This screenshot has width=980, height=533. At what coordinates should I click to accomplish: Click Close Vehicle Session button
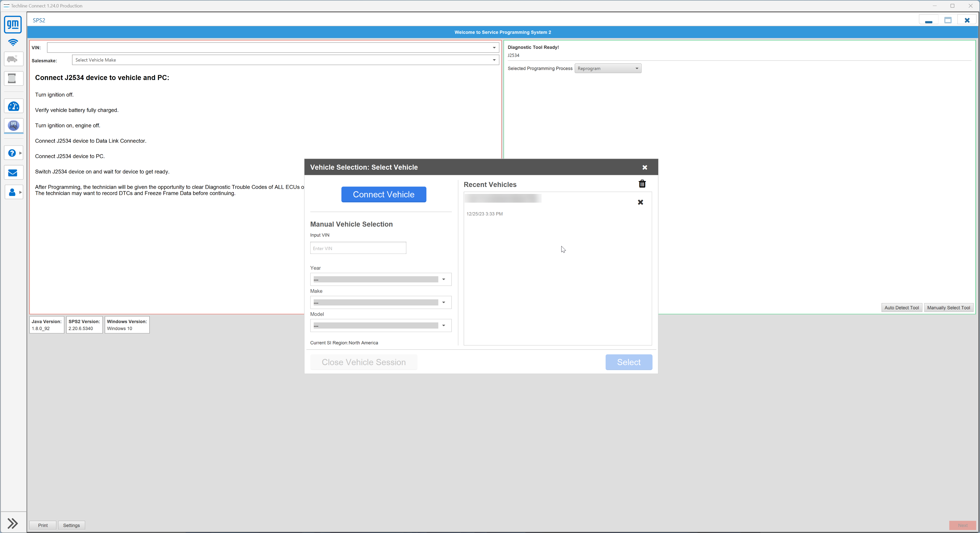pos(363,362)
